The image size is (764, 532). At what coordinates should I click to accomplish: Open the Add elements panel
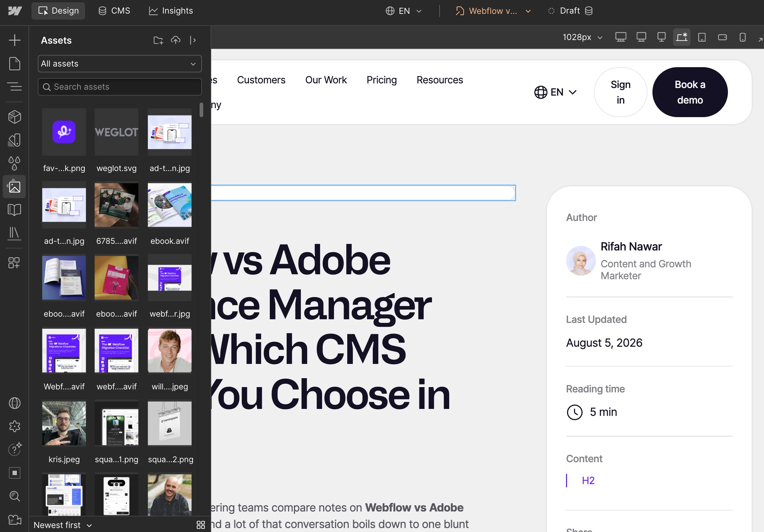(15, 40)
